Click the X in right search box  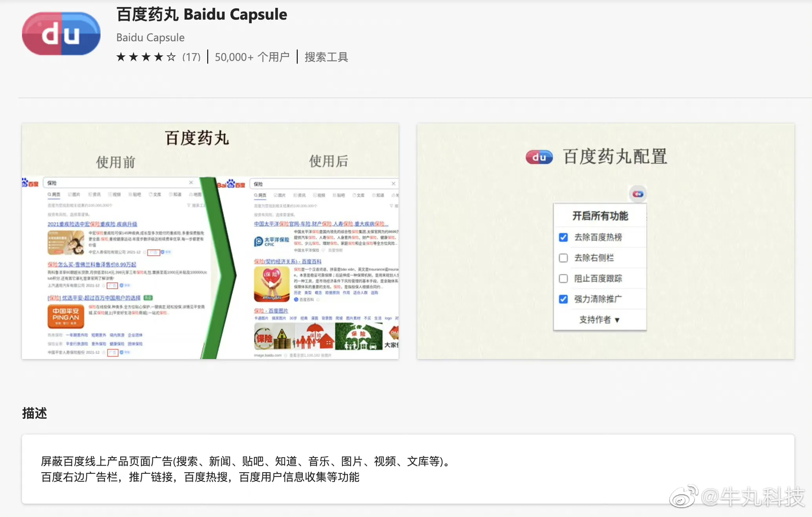click(393, 183)
